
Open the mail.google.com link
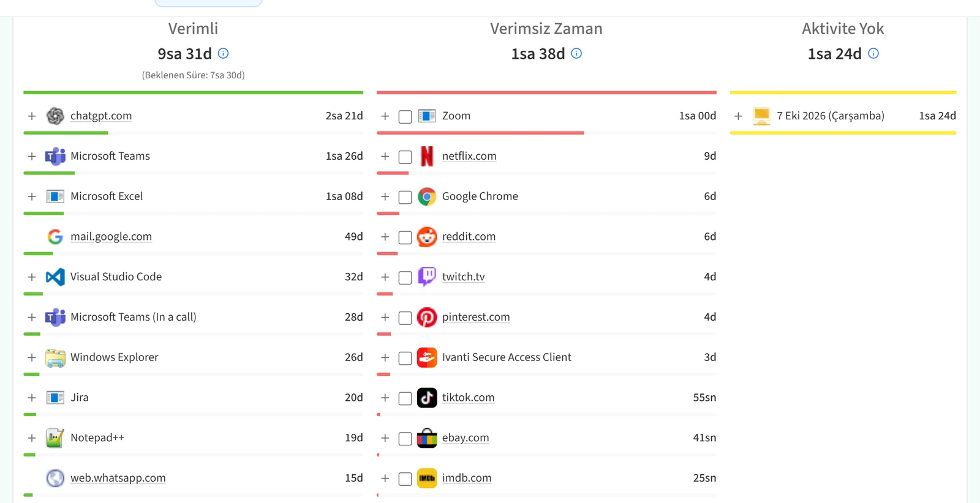111,237
